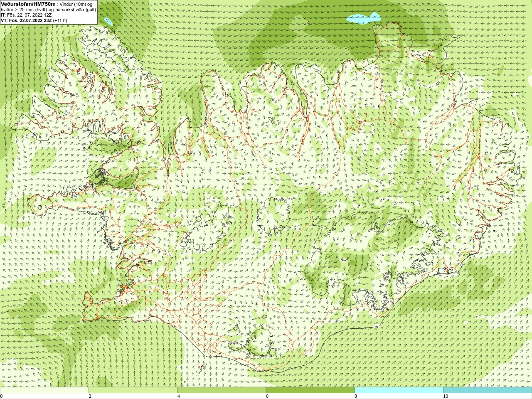This screenshot has width=532, height=399.
Task: Click the 'IT: Fös. 22. 07. 2022 12Z' line
Action: [26, 15]
